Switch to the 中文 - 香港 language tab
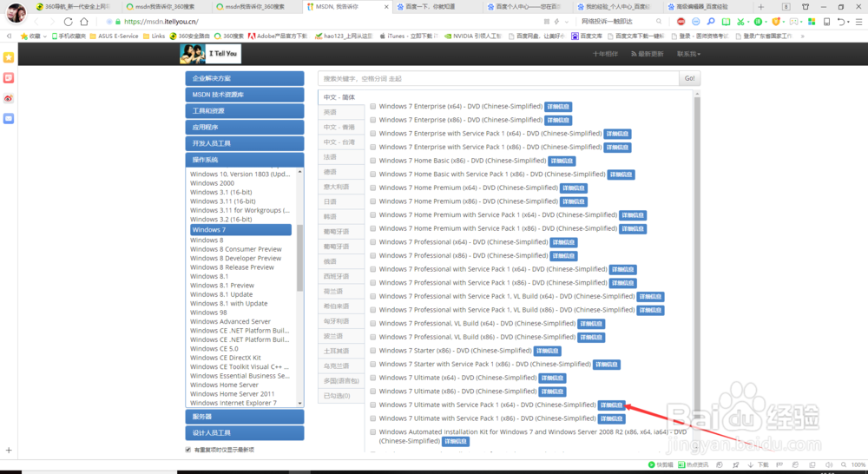868x474 pixels. [x=341, y=127]
